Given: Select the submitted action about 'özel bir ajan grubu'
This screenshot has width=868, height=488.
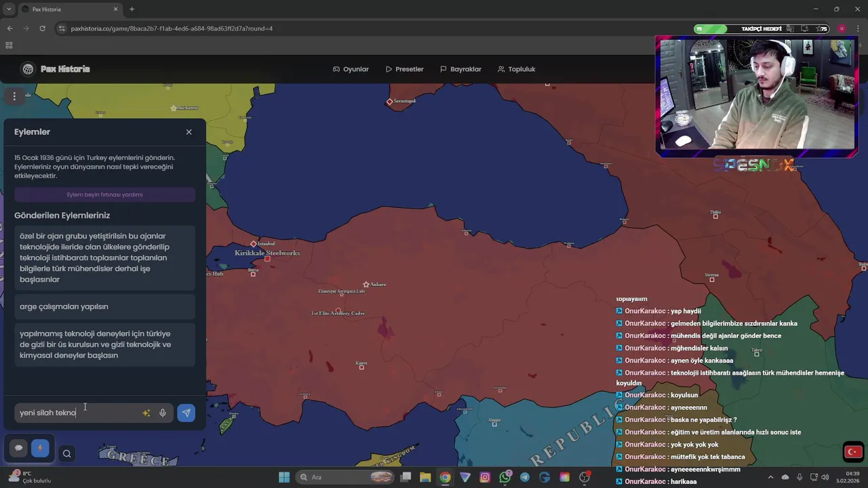Looking at the screenshot, I should point(104,258).
